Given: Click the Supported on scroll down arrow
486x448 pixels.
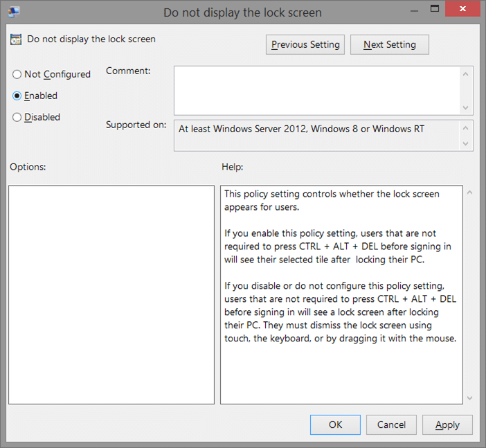Looking at the screenshot, I should click(465, 143).
